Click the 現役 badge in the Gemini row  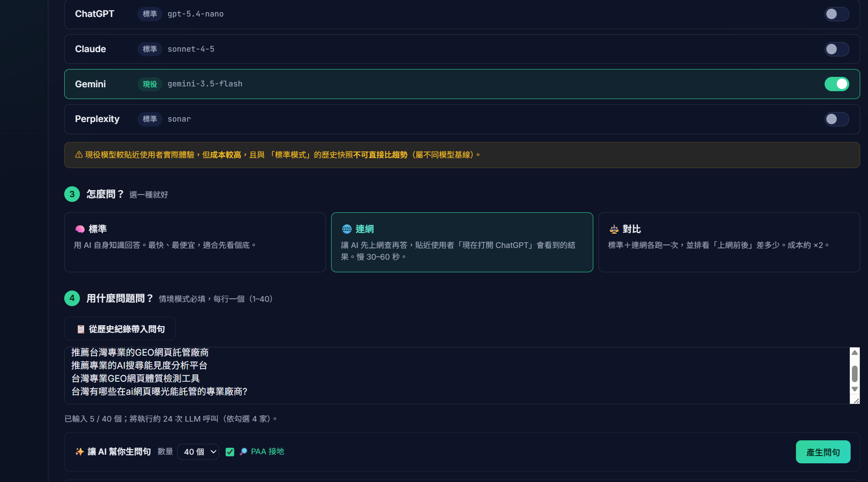pos(150,84)
